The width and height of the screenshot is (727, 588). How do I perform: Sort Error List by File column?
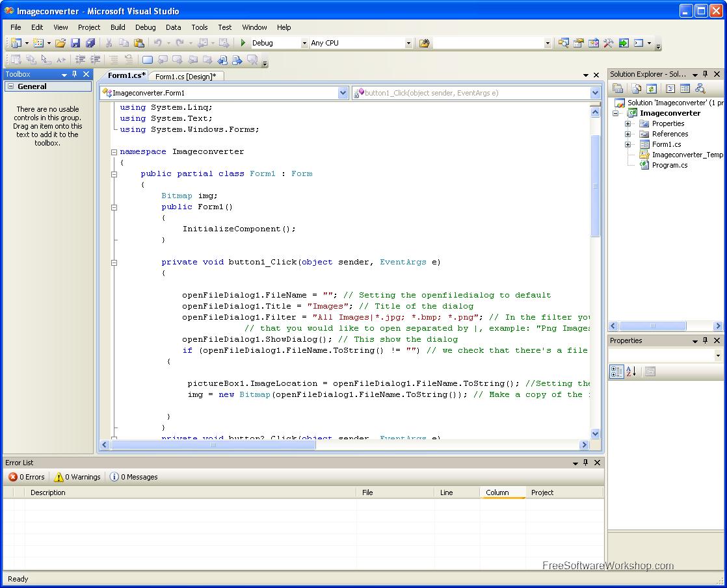click(395, 492)
